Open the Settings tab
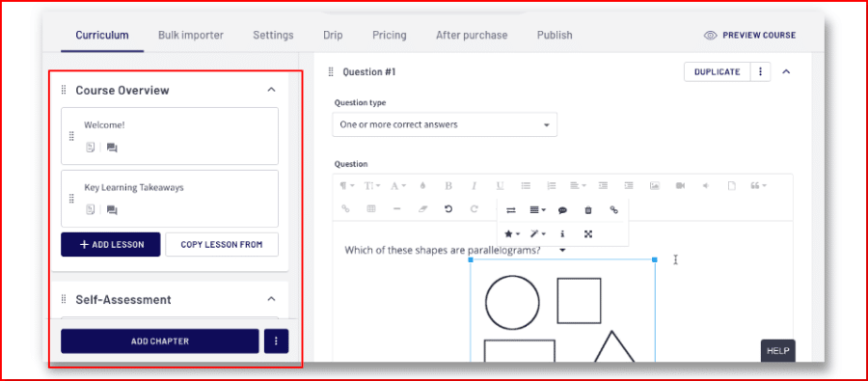This screenshot has height=381, width=868. click(x=273, y=36)
